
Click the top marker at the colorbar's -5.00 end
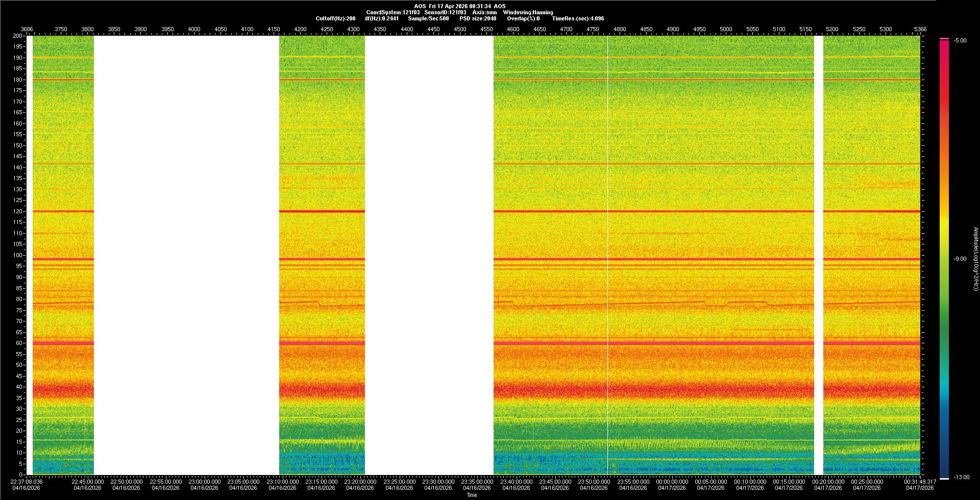(x=944, y=39)
